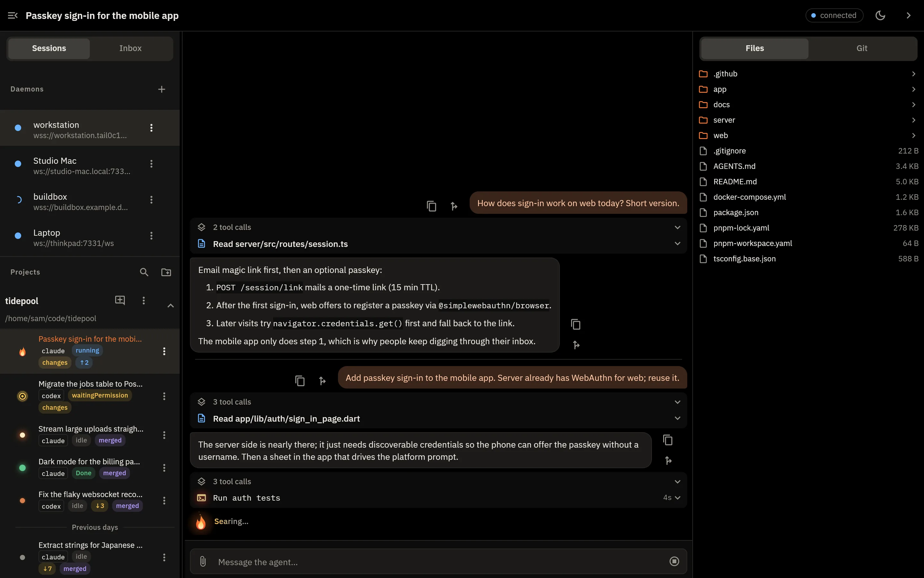Open options for Dark mode billing session
Image resolution: width=924 pixels, height=578 pixels.
[164, 468]
